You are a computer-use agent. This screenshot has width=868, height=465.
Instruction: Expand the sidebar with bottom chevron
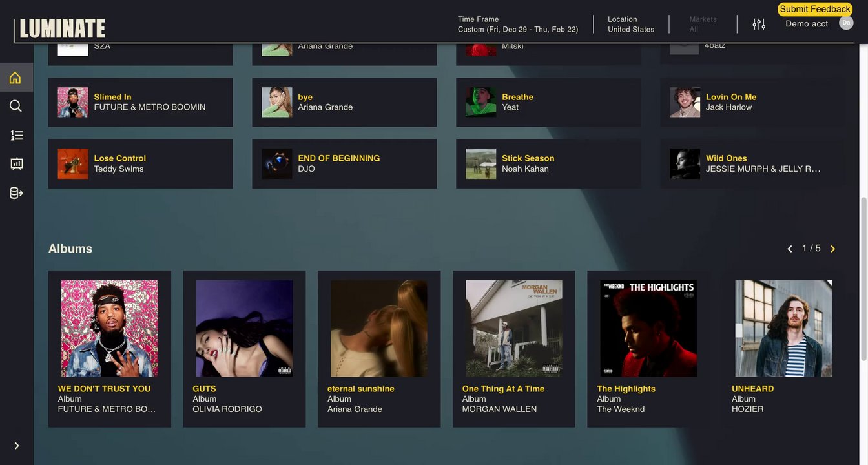click(x=17, y=446)
